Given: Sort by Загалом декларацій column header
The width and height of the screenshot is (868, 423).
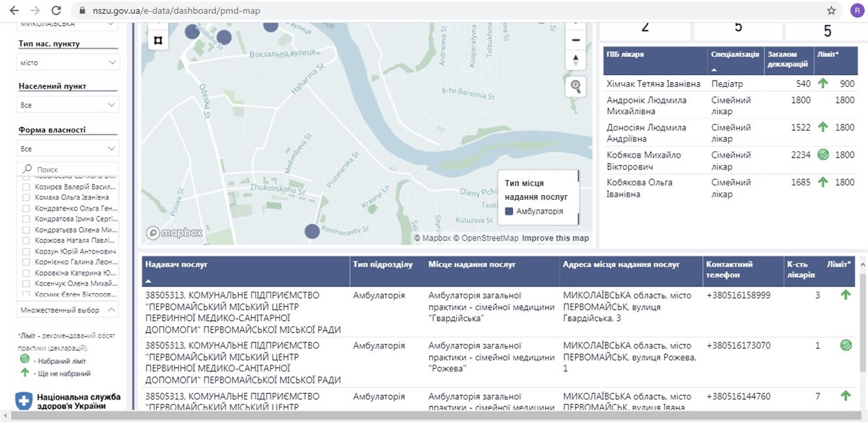Looking at the screenshot, I should (x=787, y=59).
